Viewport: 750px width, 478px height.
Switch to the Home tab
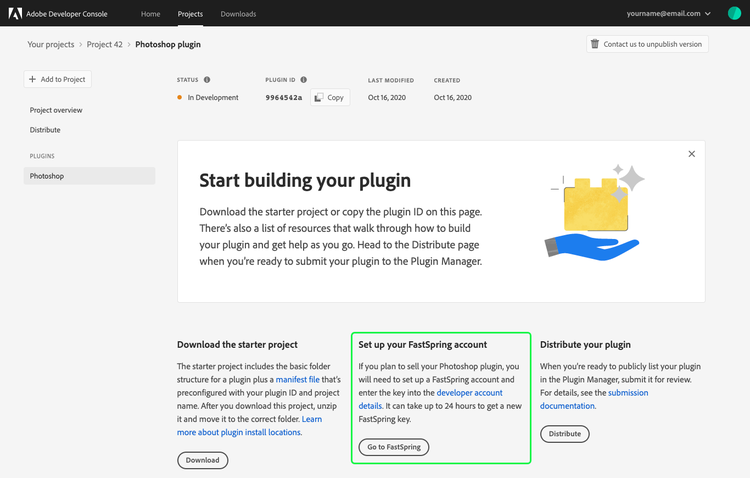pyautogui.click(x=150, y=14)
